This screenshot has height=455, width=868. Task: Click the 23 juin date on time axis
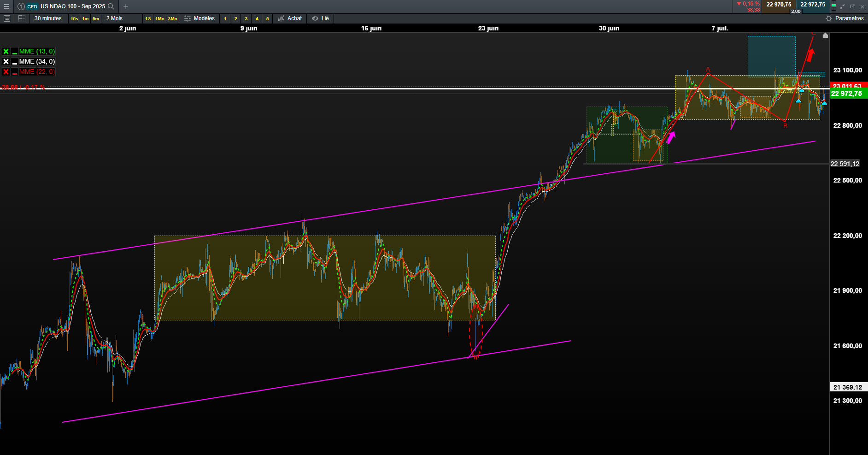488,28
